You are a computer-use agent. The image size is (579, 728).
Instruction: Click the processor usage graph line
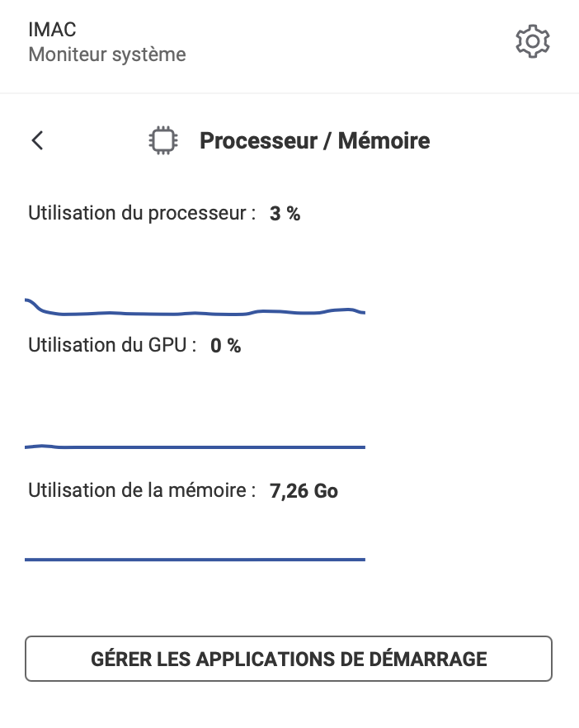(x=195, y=312)
